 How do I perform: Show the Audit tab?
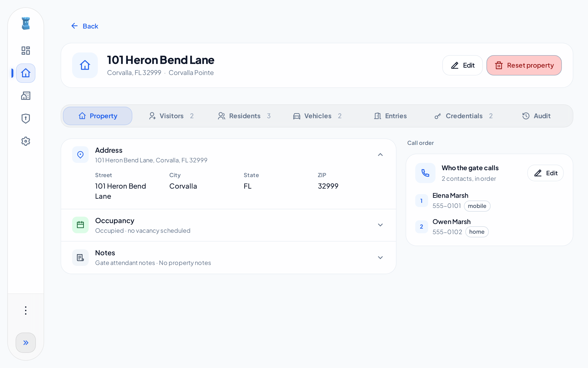click(x=536, y=116)
